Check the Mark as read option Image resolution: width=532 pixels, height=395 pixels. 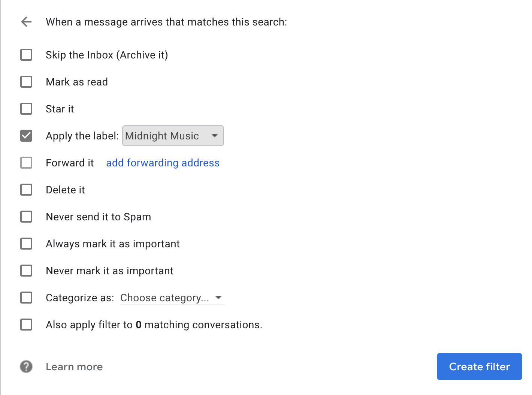(x=26, y=82)
